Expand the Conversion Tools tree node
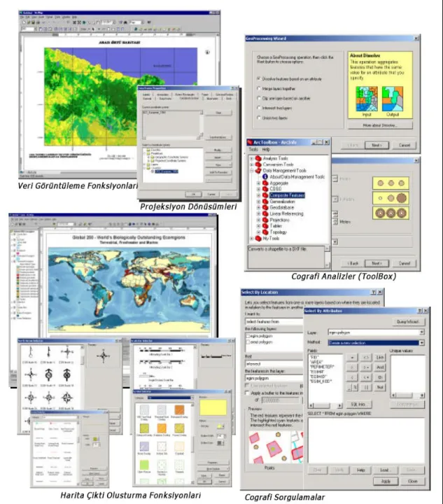The width and height of the screenshot is (443, 504). click(251, 164)
